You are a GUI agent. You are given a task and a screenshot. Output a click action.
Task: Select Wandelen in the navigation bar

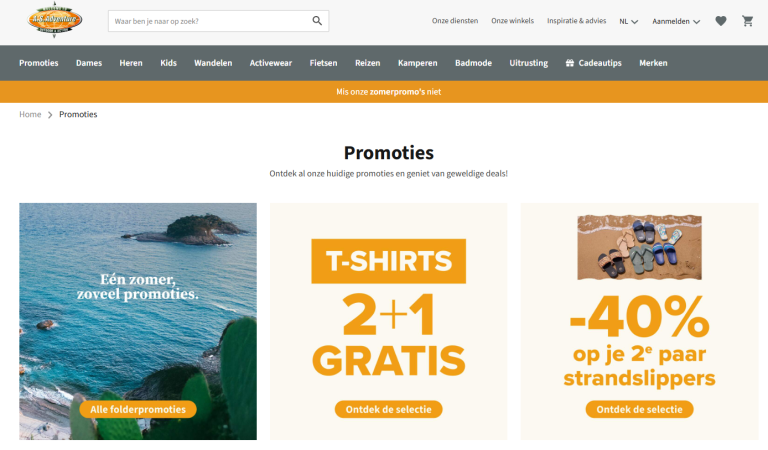pyautogui.click(x=213, y=63)
